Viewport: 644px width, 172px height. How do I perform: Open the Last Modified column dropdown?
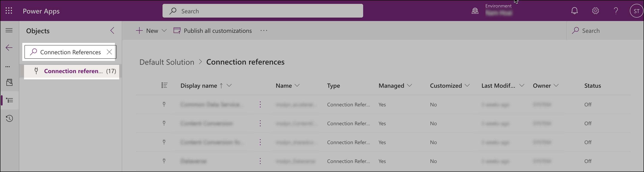(522, 86)
